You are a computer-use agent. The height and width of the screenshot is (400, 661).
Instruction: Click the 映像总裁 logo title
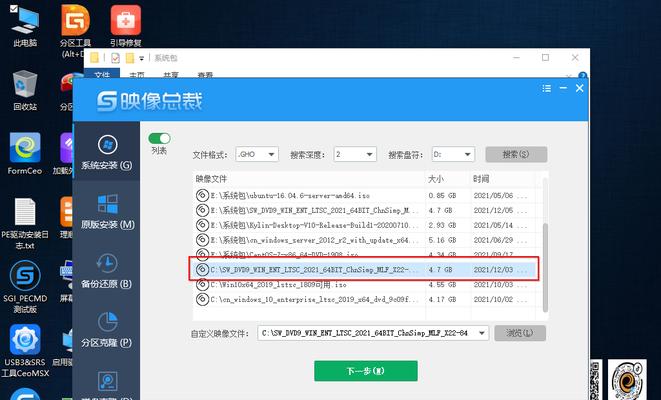[150, 101]
